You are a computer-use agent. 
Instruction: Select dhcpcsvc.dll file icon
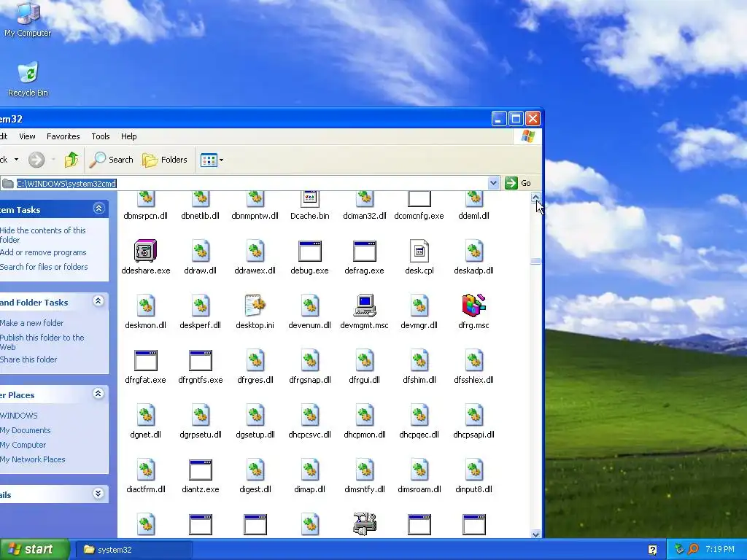pyautogui.click(x=309, y=415)
